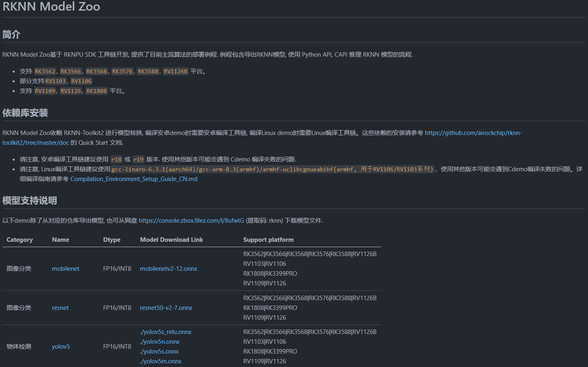Open the airockchip rknn-toolkit2 GitHub link
Screen dimensions: 588x367
click(473, 133)
